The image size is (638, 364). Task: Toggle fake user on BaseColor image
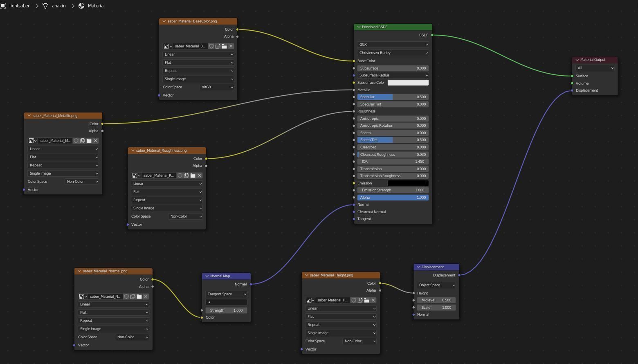(x=211, y=46)
